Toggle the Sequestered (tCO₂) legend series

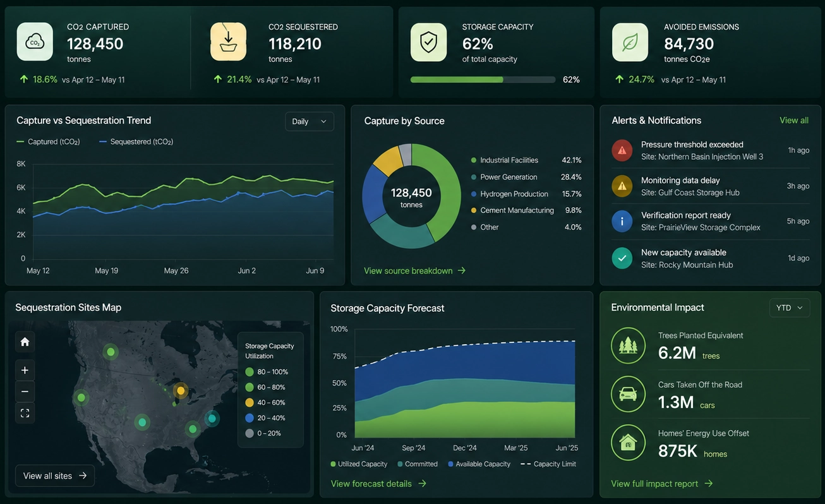[x=136, y=141]
